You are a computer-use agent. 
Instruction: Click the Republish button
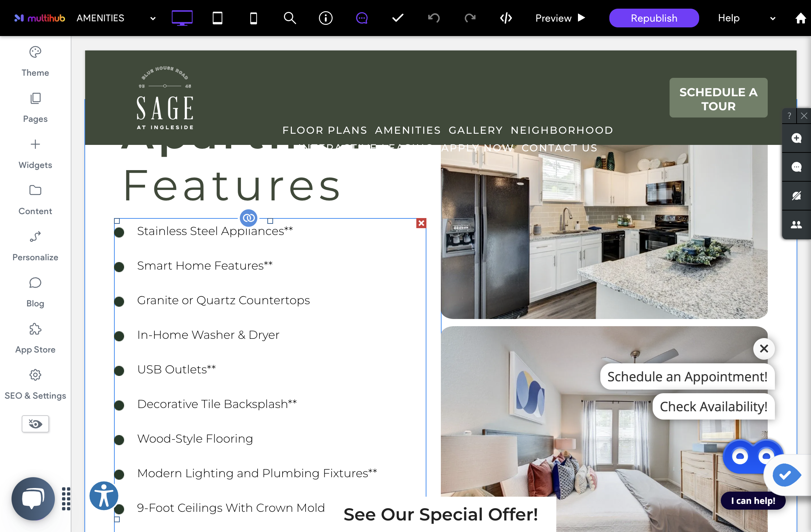[654, 18]
